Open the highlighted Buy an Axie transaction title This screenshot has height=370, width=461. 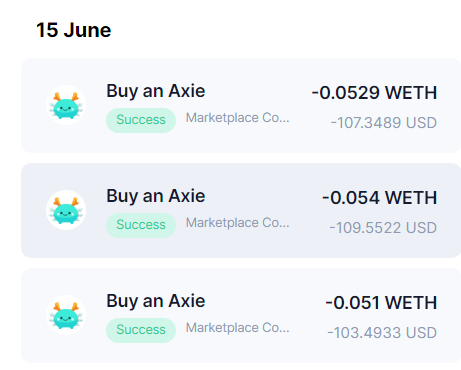[x=156, y=196]
